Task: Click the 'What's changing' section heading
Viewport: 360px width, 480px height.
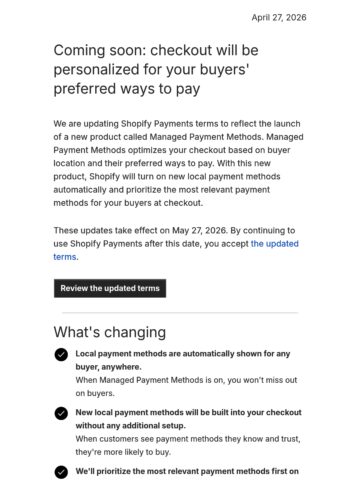Action: (110, 332)
